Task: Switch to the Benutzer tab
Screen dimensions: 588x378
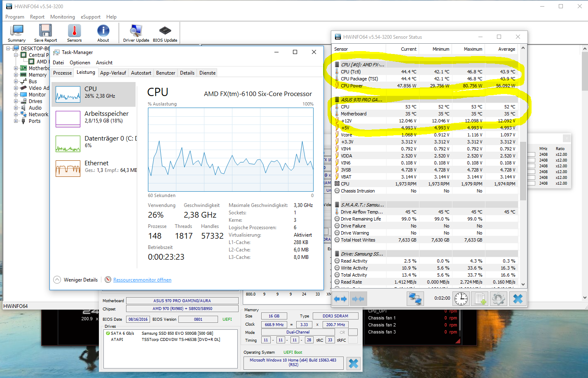Action: coord(166,73)
